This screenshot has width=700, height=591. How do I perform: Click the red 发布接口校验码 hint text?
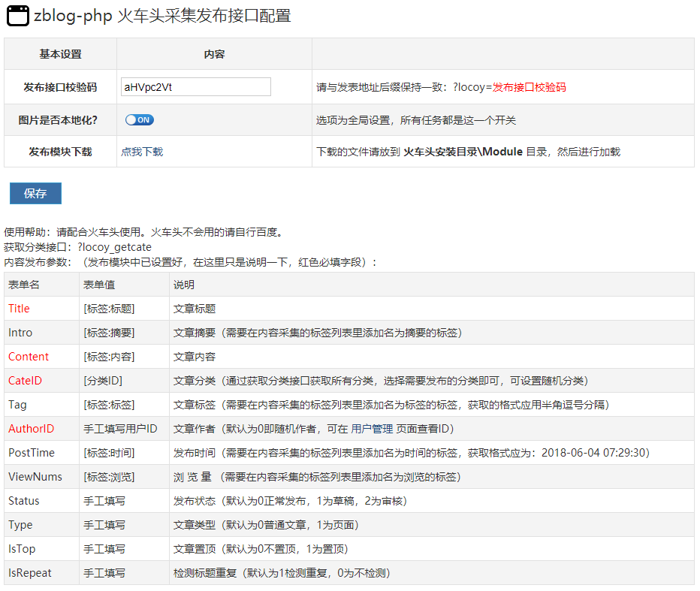[x=529, y=87]
